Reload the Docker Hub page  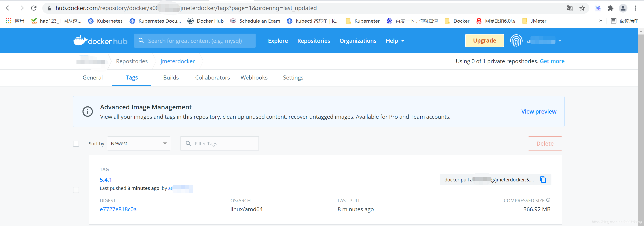coord(34,8)
